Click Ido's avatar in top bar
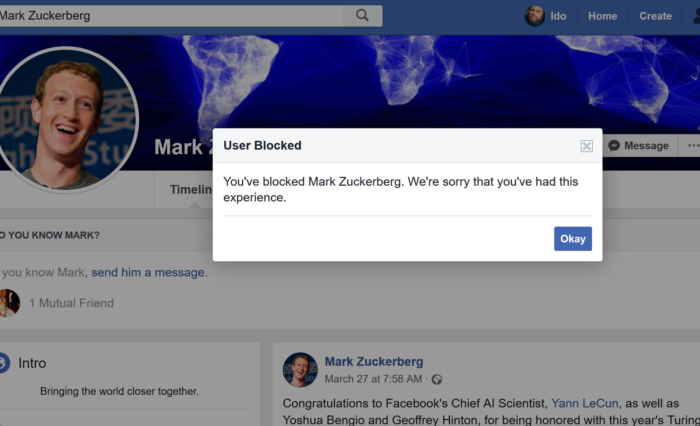Image resolution: width=700 pixels, height=426 pixels. (x=535, y=16)
